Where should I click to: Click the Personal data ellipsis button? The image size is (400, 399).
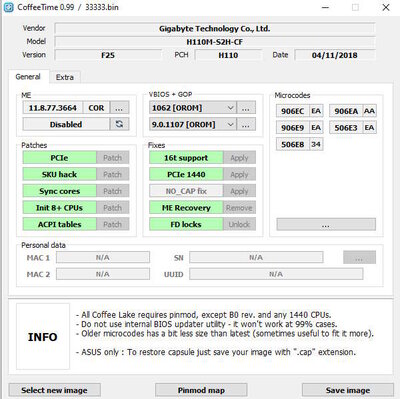(x=359, y=257)
